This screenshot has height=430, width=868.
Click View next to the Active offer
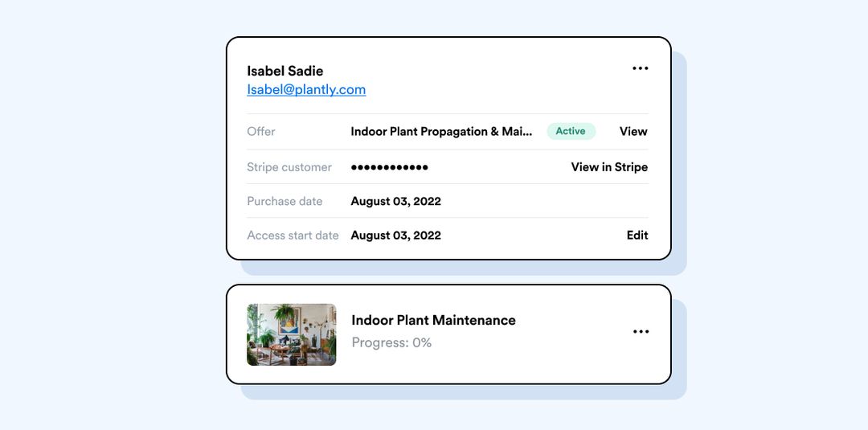click(633, 131)
